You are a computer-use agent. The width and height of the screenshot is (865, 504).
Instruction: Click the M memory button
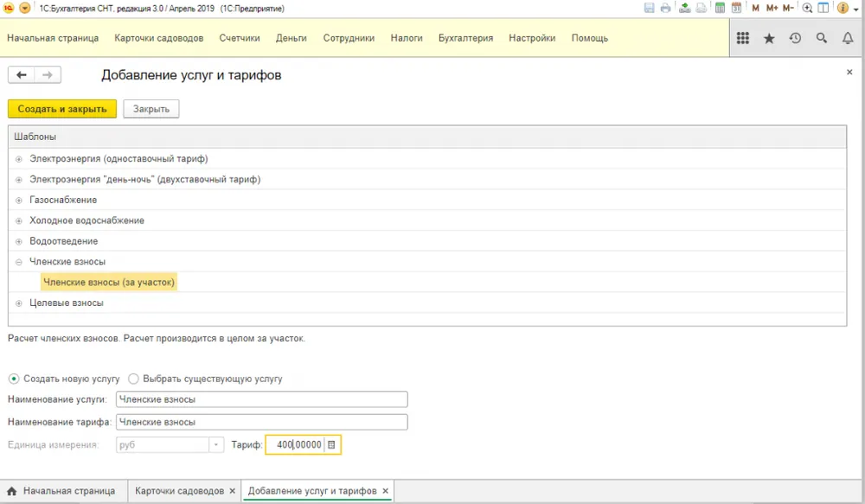coord(756,8)
